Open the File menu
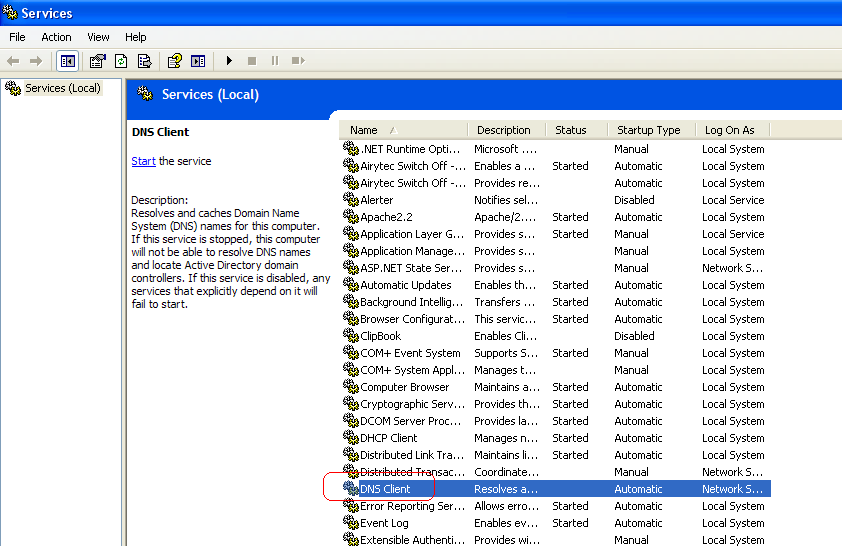Image resolution: width=842 pixels, height=546 pixels. tap(17, 37)
